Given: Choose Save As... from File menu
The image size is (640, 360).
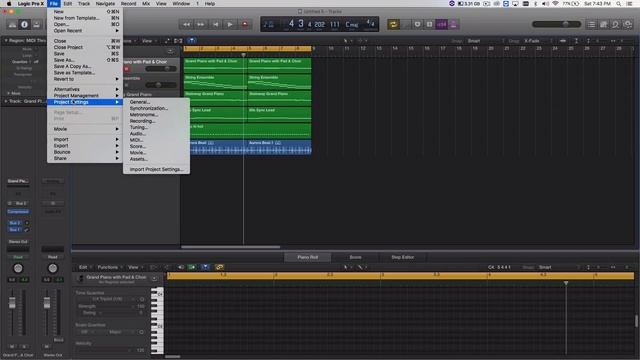Looking at the screenshot, I should [85, 60].
